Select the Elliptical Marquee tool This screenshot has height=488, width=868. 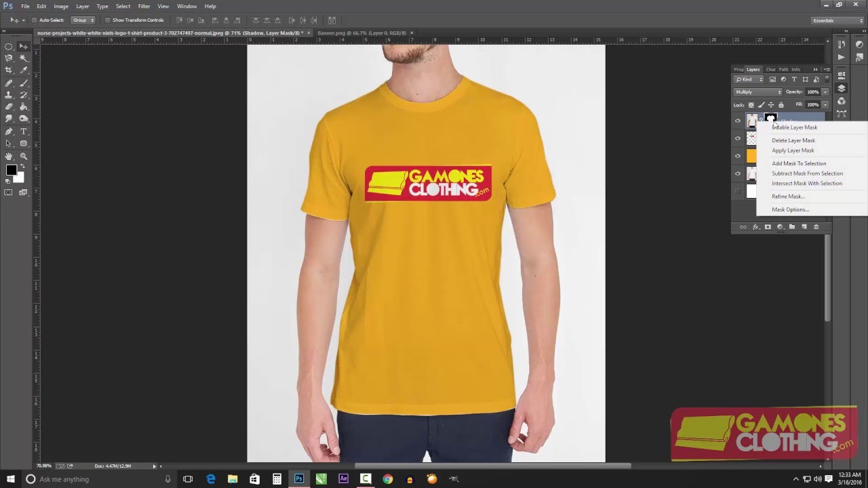pyautogui.click(x=9, y=47)
